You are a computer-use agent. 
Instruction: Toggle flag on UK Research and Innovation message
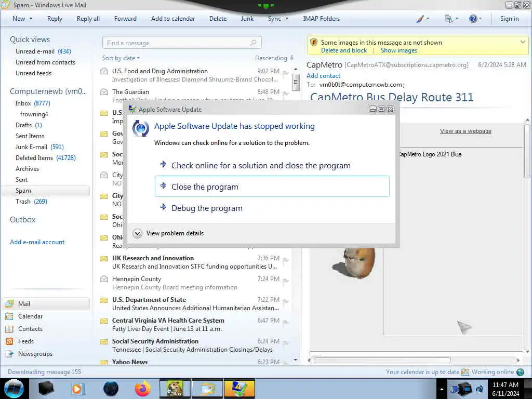(x=286, y=260)
